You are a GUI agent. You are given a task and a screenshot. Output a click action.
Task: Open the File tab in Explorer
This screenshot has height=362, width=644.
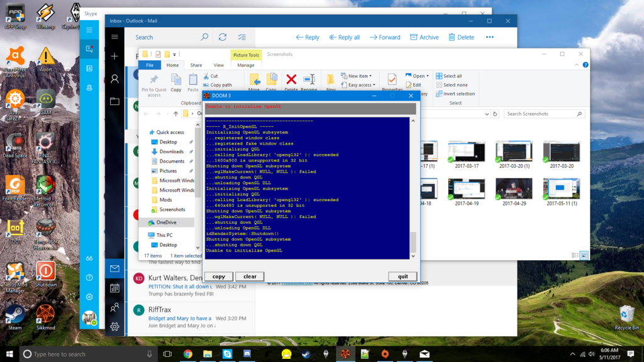pos(150,65)
